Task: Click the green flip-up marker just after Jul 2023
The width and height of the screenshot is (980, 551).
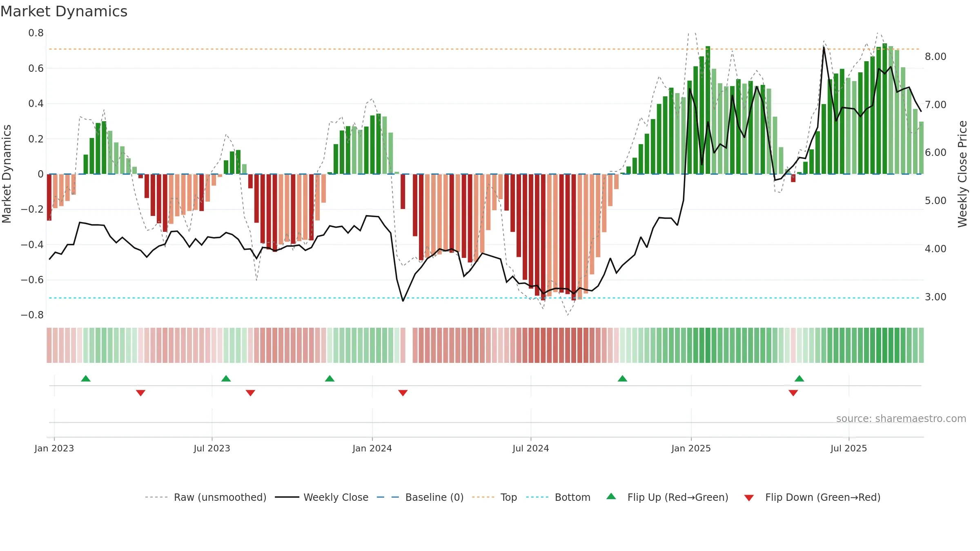Action: 226,378
